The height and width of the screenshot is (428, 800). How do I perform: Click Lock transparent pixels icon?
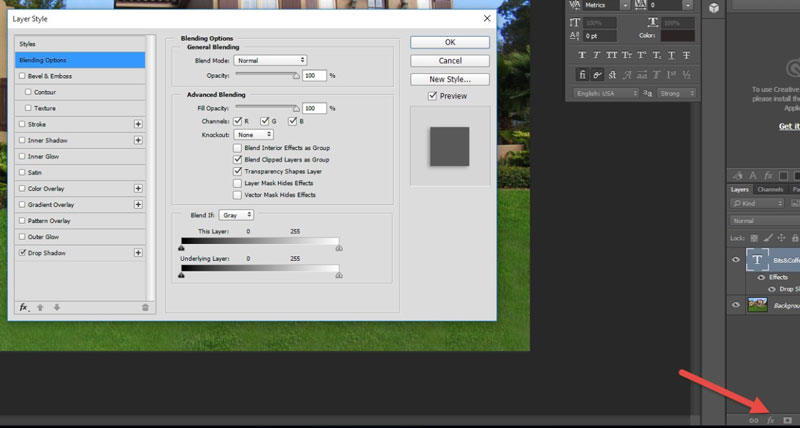(754, 238)
